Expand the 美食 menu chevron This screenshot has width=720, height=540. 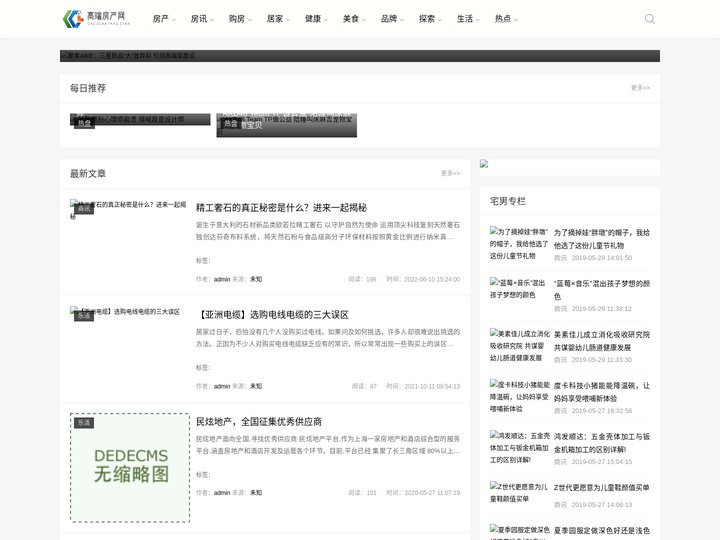pyautogui.click(x=364, y=20)
